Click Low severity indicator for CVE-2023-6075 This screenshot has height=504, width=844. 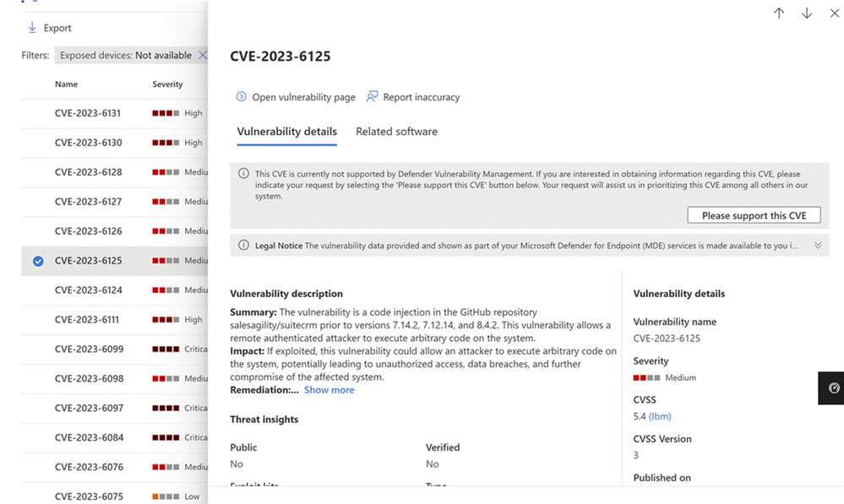tap(166, 496)
